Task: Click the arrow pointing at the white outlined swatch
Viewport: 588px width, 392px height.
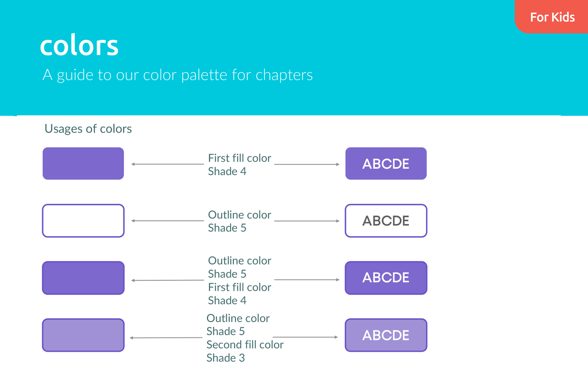Action: click(167, 221)
